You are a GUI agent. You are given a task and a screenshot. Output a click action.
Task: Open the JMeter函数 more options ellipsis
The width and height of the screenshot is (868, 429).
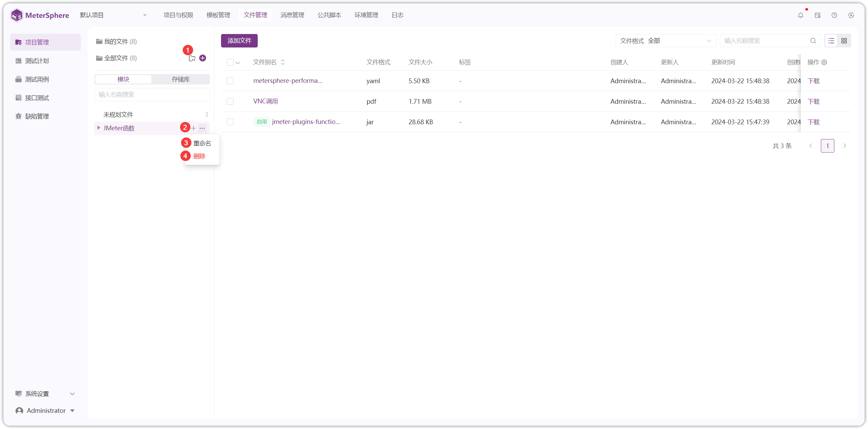pyautogui.click(x=202, y=128)
